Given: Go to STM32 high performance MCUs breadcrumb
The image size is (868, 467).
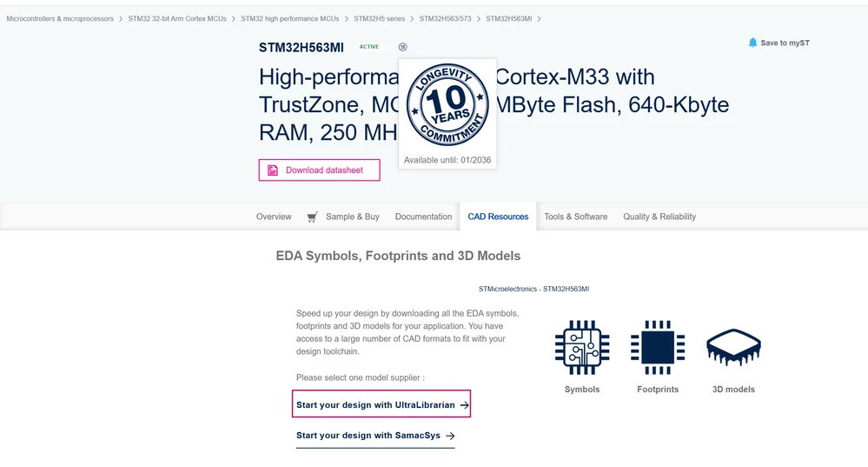Looking at the screenshot, I should pos(289,19).
